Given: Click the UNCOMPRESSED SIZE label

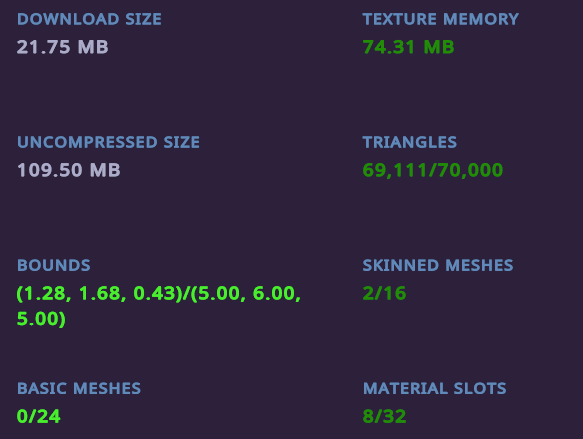Looking at the screenshot, I should 109,142.
